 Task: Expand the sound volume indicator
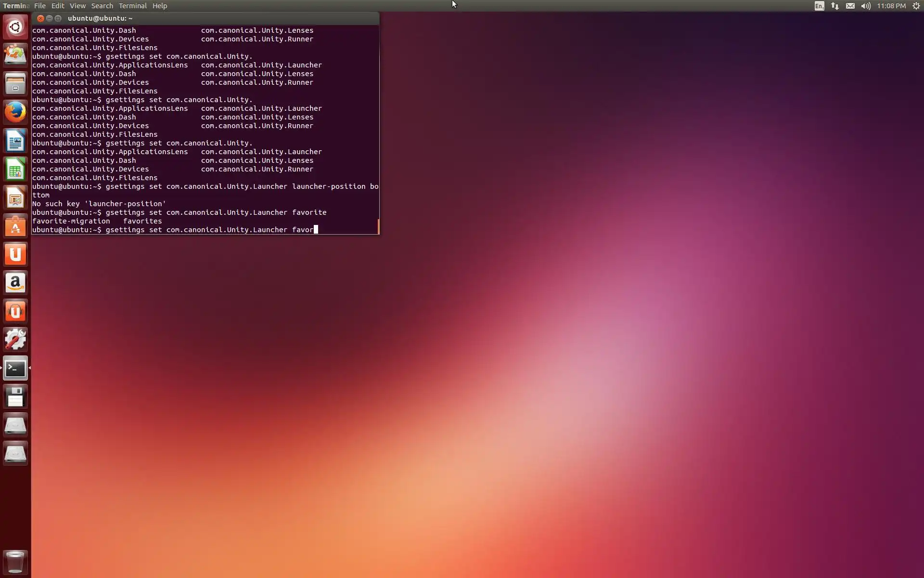coord(865,6)
